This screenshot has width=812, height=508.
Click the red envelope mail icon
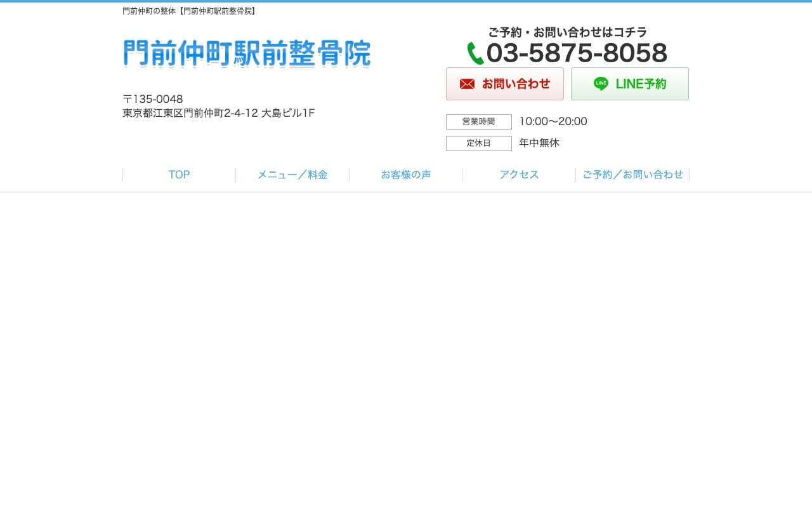click(467, 84)
